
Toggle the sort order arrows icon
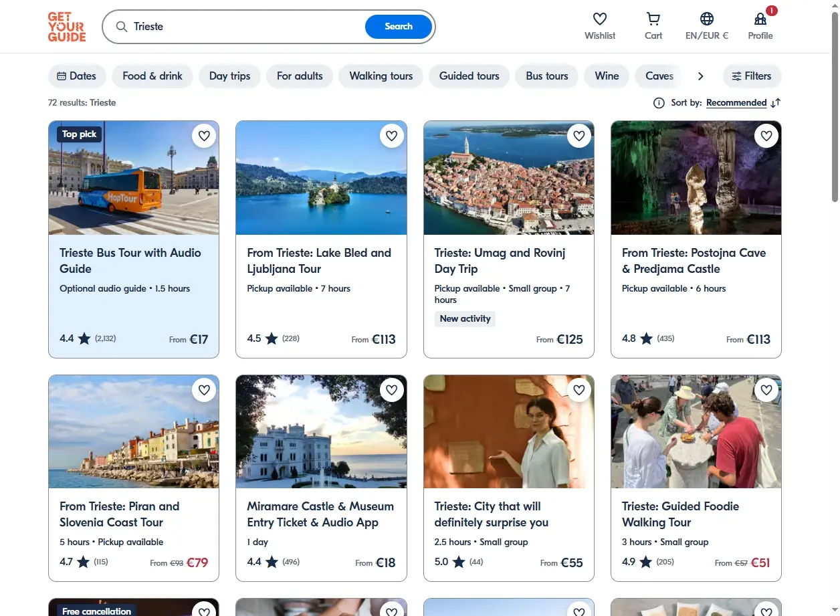pyautogui.click(x=776, y=103)
